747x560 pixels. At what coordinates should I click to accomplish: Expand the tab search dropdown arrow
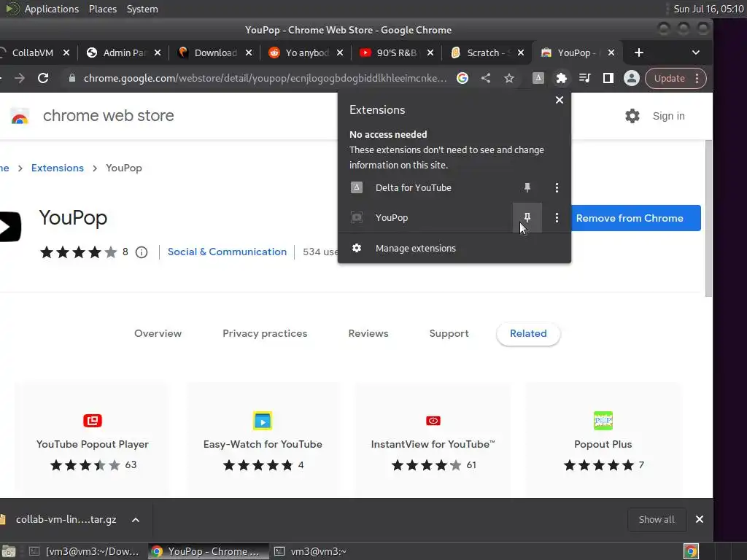[x=695, y=52]
